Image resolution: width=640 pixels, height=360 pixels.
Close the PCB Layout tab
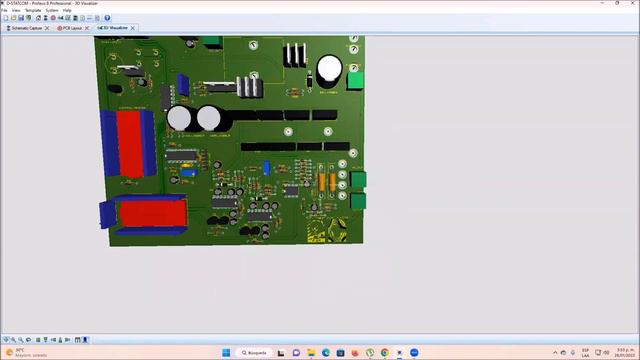[x=87, y=28]
